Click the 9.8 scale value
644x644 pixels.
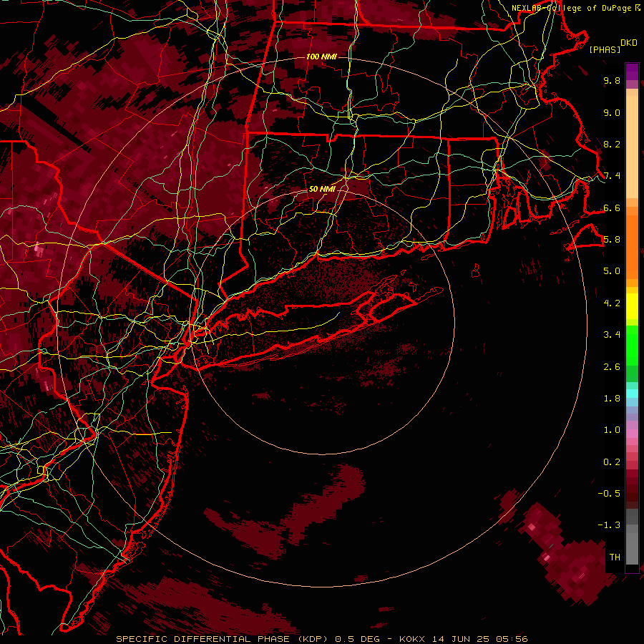[x=612, y=80]
